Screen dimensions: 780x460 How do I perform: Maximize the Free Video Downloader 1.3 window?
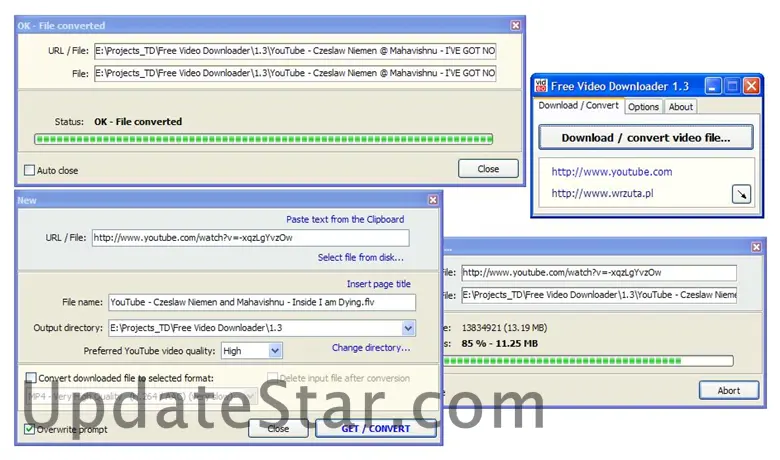(x=732, y=86)
